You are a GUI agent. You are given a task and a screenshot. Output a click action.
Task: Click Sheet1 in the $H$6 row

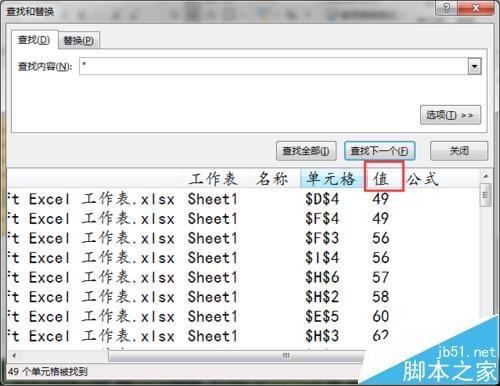[212, 277]
